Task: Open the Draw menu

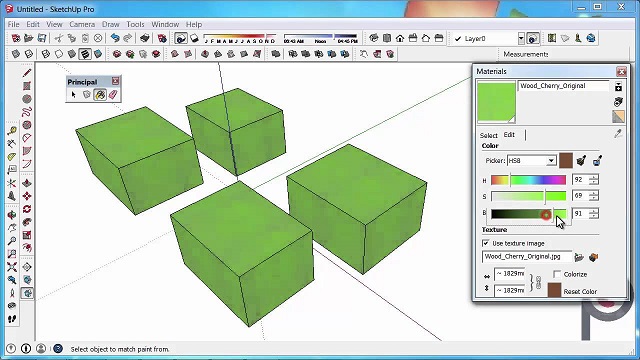Action: [111, 24]
